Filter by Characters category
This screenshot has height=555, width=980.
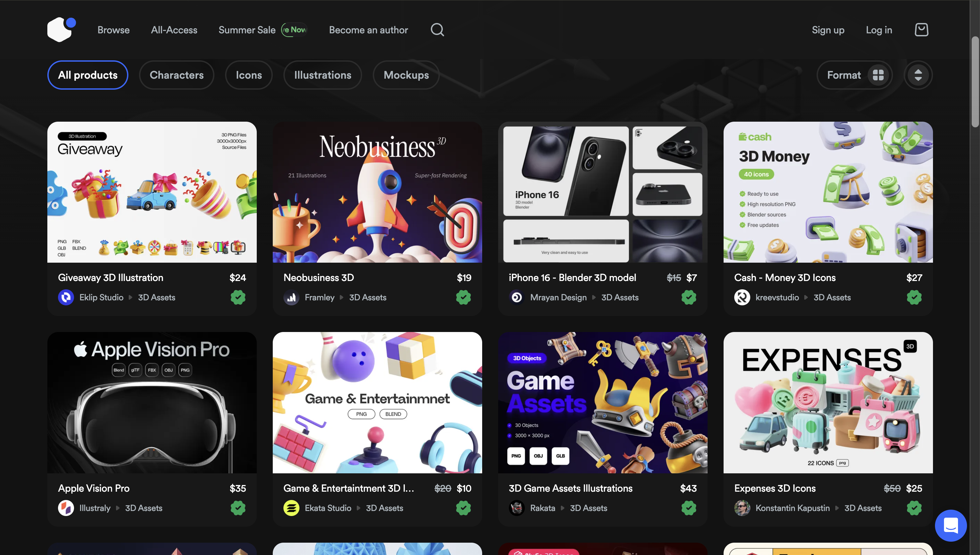click(x=176, y=75)
